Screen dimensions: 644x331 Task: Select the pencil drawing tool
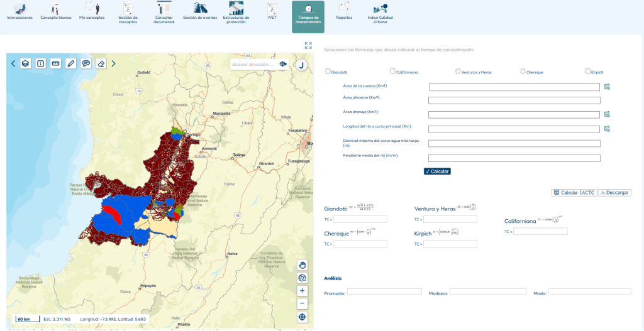pyautogui.click(x=71, y=63)
